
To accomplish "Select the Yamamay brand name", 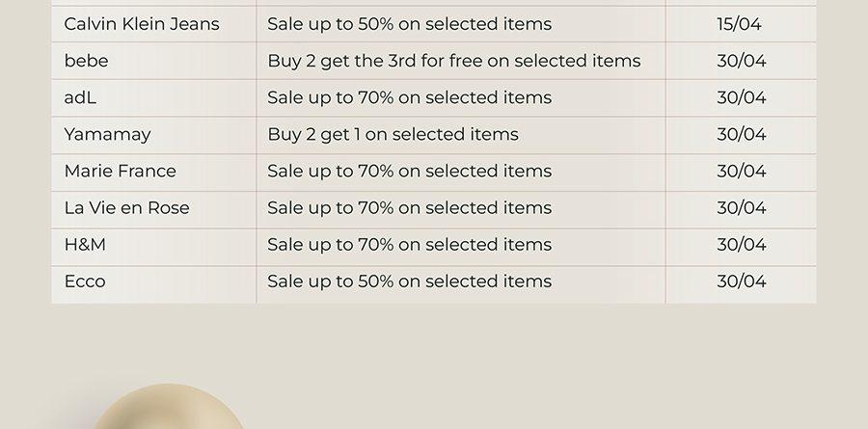I will click(107, 135).
